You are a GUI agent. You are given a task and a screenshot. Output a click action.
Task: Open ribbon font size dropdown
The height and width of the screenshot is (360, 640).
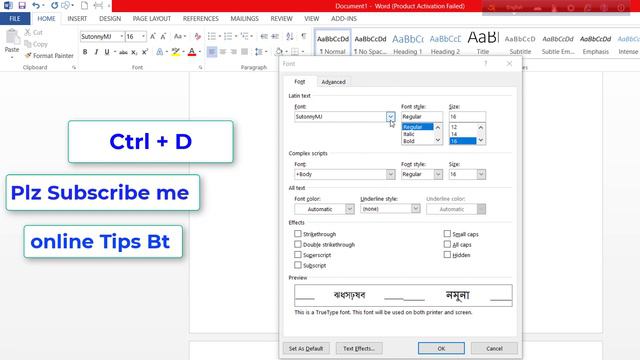pyautogui.click(x=143, y=36)
